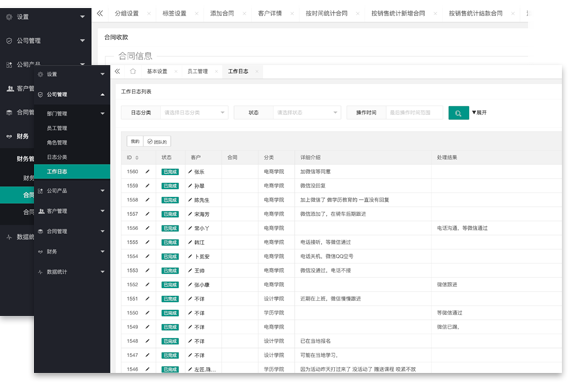Click the double-left arrow in the back window's tab bar
The width and height of the screenshot is (586, 382).
pos(100,13)
